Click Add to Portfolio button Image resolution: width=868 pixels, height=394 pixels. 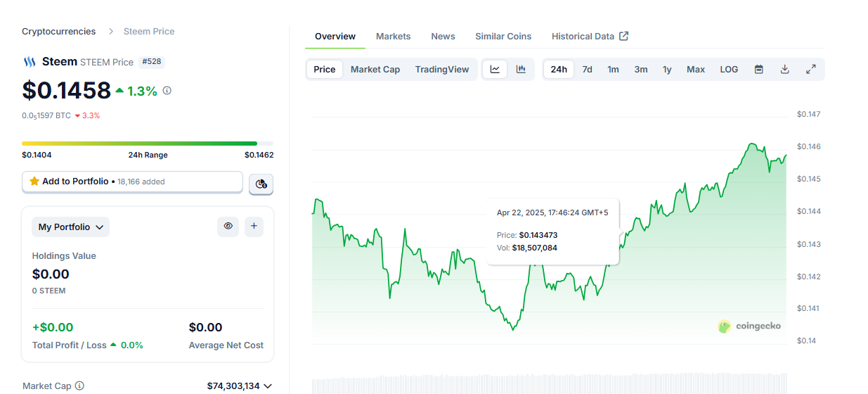[x=132, y=182]
